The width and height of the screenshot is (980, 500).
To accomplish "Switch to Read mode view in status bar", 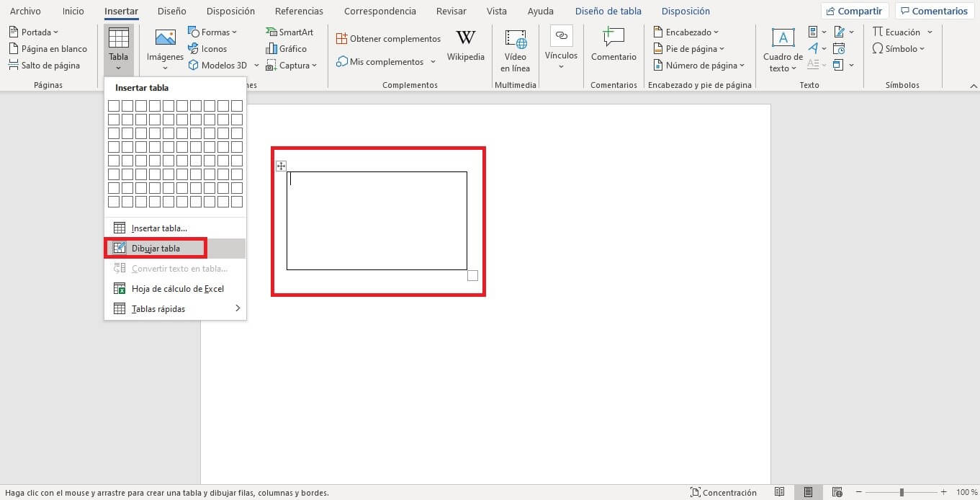I will (x=779, y=493).
